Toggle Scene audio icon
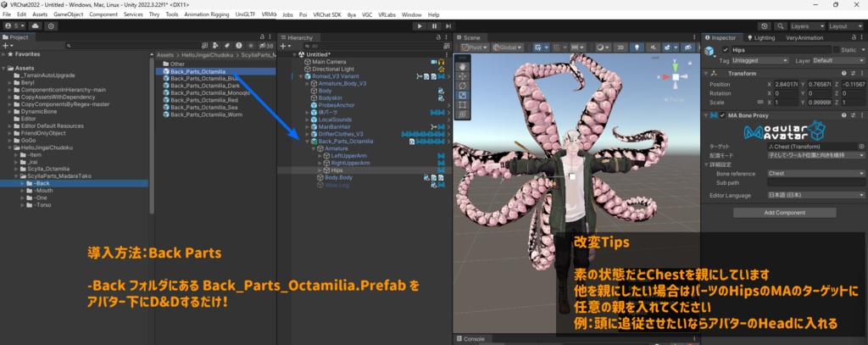 pyautogui.click(x=654, y=47)
